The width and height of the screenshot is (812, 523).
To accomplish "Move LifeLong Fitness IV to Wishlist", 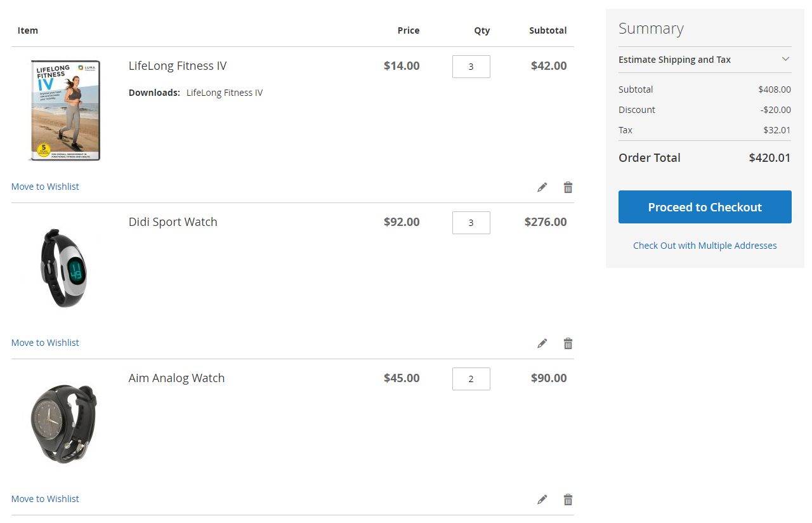I will [45, 187].
